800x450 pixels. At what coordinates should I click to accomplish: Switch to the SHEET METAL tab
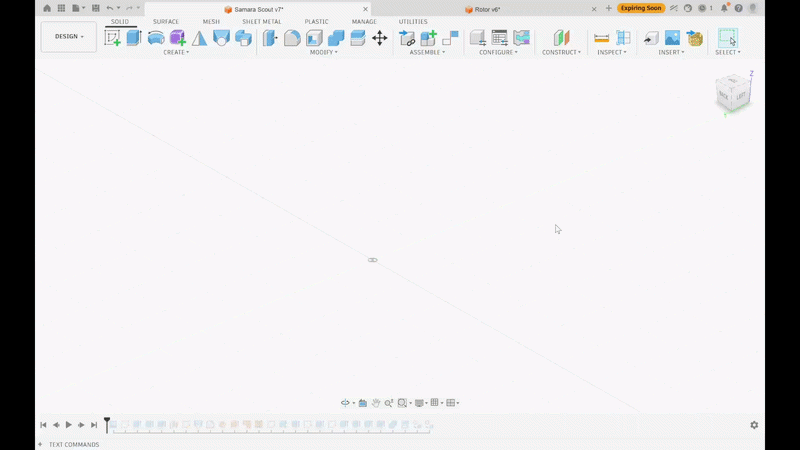coord(262,21)
